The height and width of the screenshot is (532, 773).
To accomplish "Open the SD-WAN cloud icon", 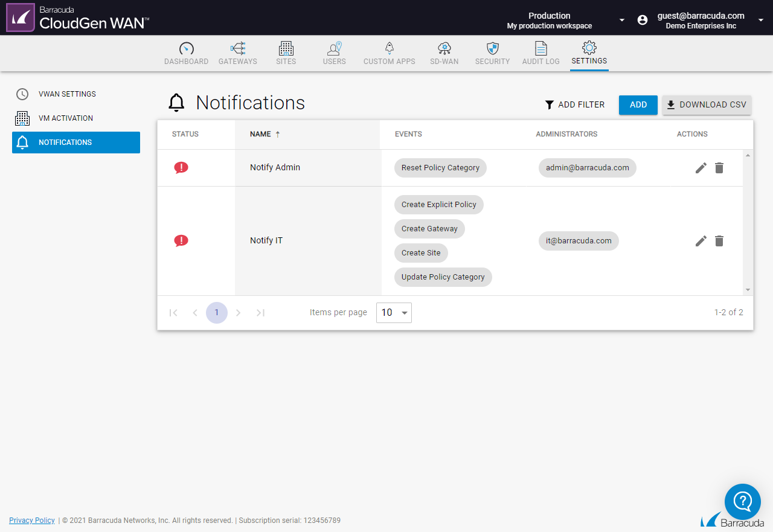I will [x=444, y=48].
